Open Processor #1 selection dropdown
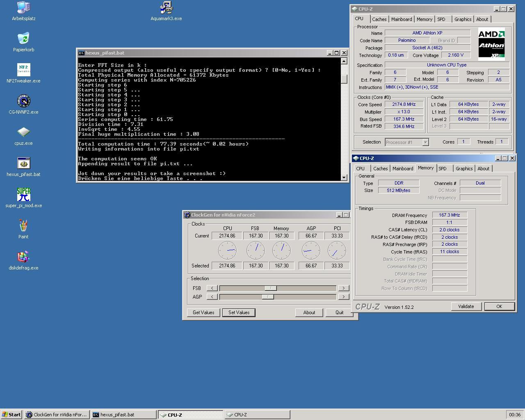This screenshot has height=420, width=525. [x=425, y=142]
